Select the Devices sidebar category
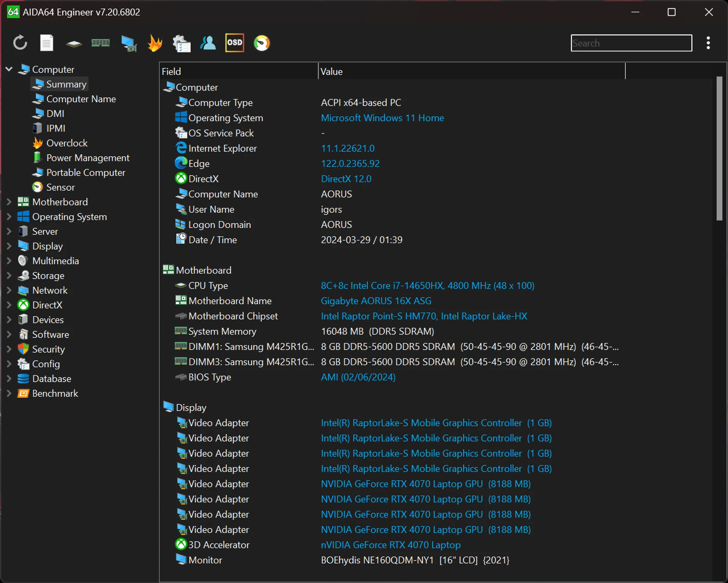The image size is (728, 583). click(x=41, y=320)
